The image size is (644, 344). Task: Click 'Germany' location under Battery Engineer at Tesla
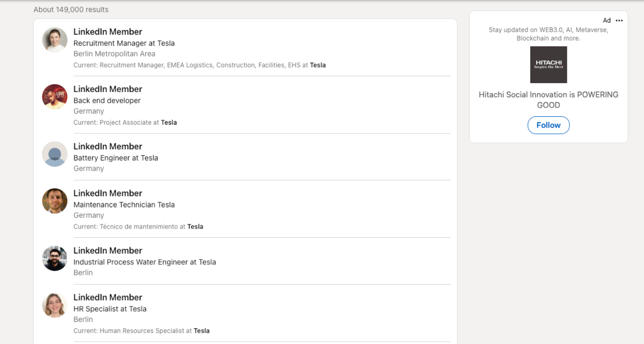pos(89,169)
